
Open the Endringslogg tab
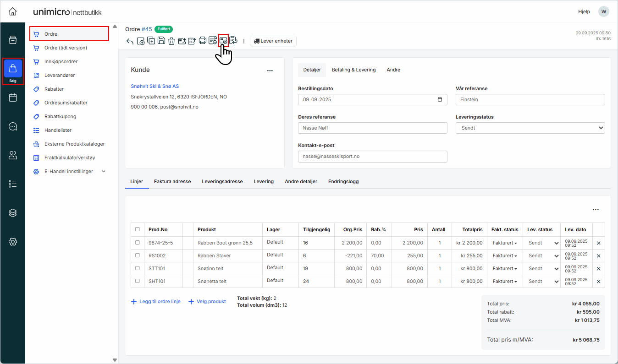click(343, 182)
